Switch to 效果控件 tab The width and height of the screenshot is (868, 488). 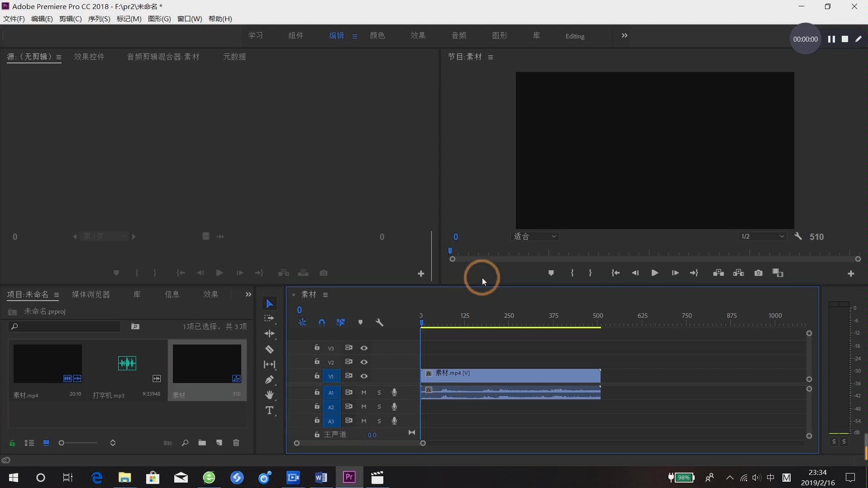pos(89,57)
